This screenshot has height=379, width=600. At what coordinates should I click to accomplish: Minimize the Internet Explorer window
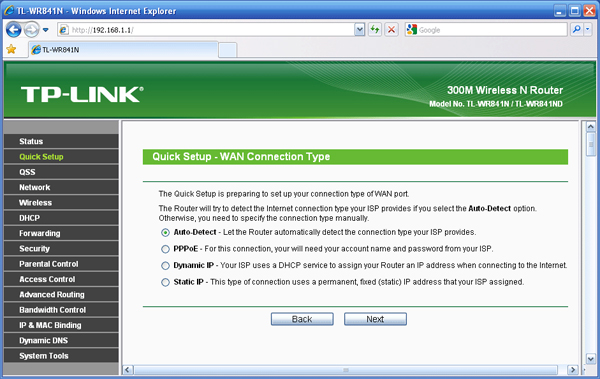pyautogui.click(x=560, y=11)
